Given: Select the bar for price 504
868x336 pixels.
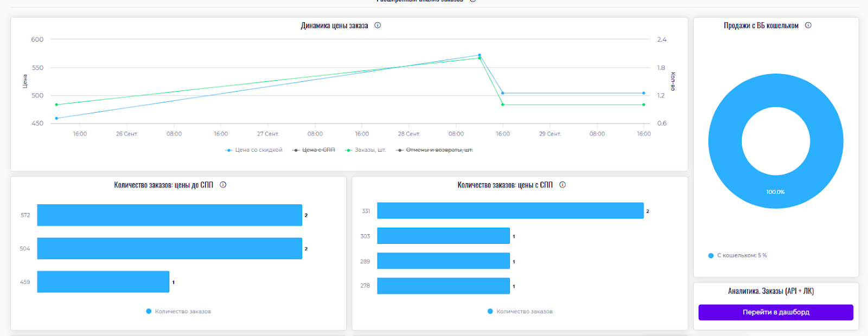Looking at the screenshot, I should (169, 248).
